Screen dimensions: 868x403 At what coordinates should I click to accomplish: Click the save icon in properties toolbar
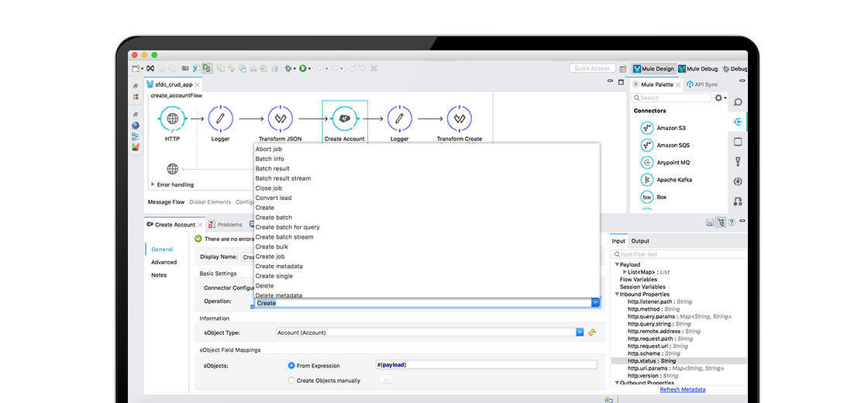click(710, 222)
